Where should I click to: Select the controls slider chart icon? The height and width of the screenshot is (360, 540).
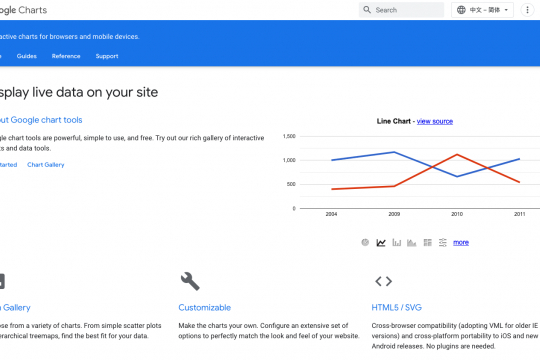(443, 243)
